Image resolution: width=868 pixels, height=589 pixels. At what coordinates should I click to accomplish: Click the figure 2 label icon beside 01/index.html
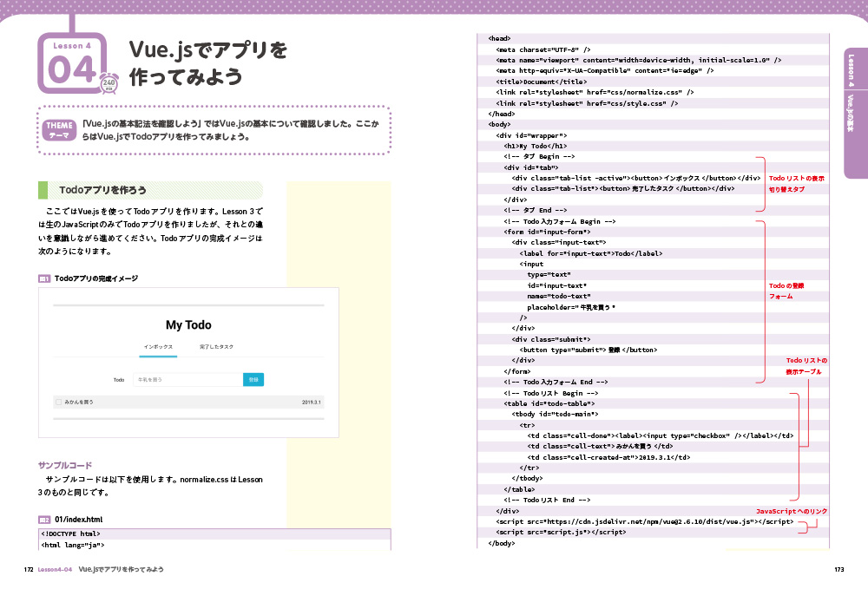[44, 520]
